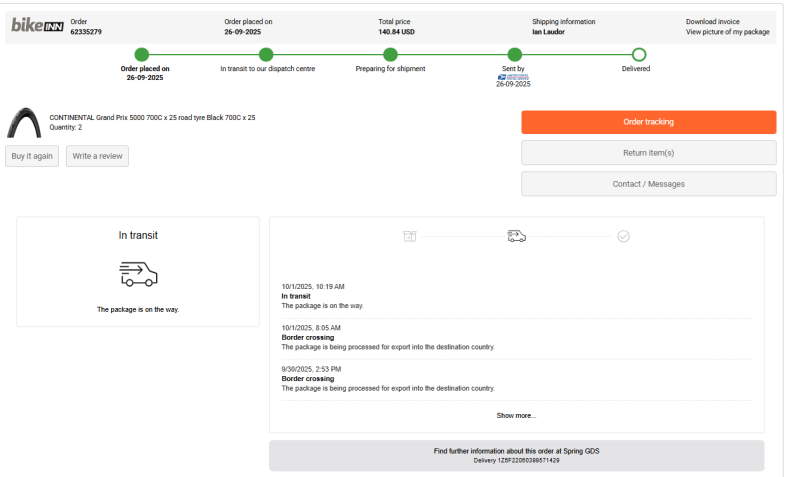Click Write a review button
Screen dimensions: 800x477
click(x=97, y=156)
